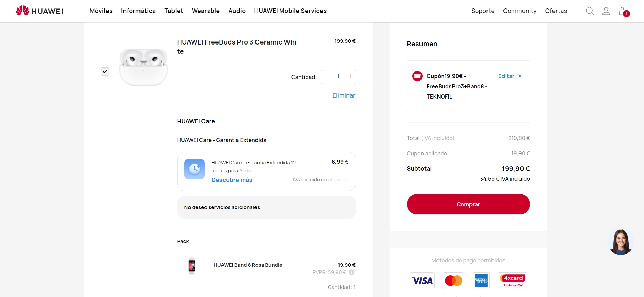The height and width of the screenshot is (297, 644).
Task: Open the Wearable menu
Action: click(206, 11)
